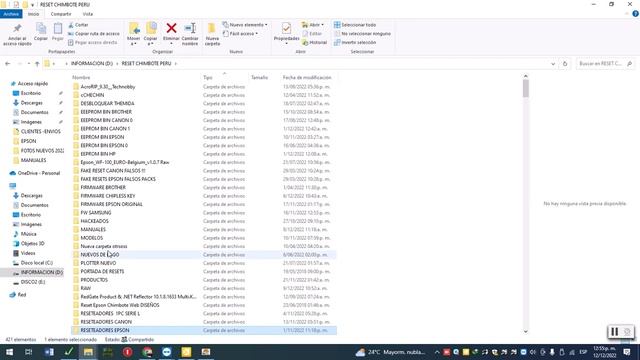Screen dimensions: 640x360
Task: Sort by Fecha de modificación column header
Action: pos(307,77)
